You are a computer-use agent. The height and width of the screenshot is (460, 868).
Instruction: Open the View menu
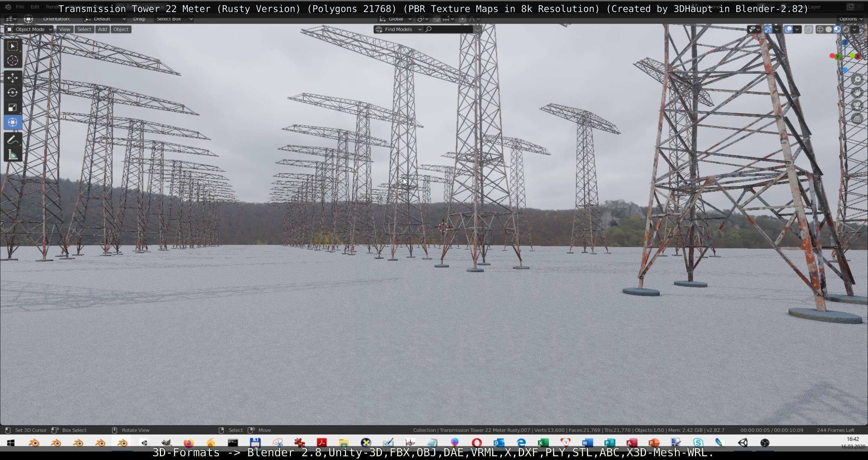click(x=64, y=29)
